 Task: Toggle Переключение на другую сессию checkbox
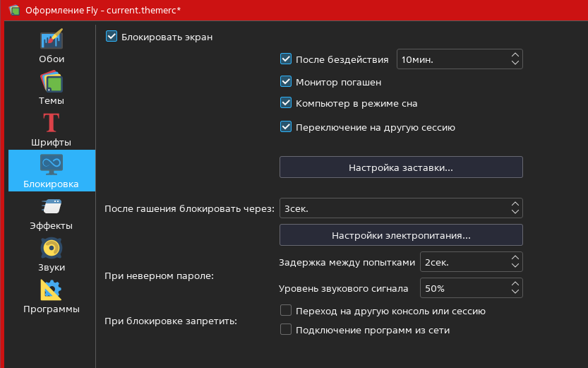[286, 127]
